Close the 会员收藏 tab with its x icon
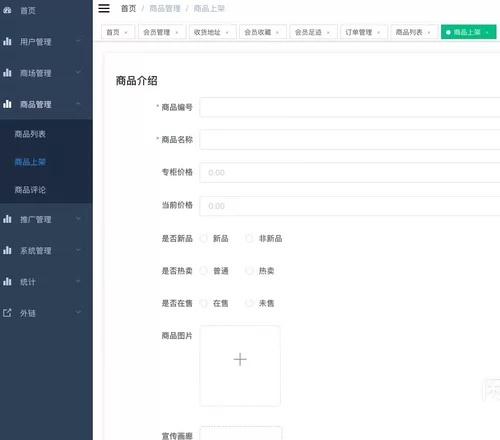 277,32
